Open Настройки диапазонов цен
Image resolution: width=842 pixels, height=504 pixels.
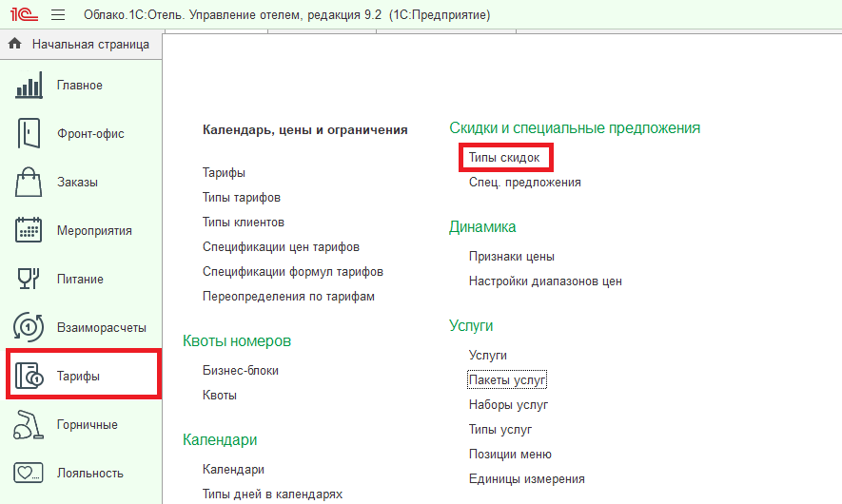(545, 281)
